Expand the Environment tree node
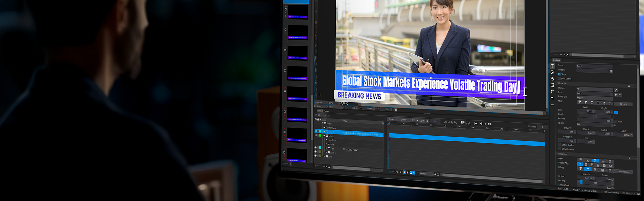 tap(324, 127)
